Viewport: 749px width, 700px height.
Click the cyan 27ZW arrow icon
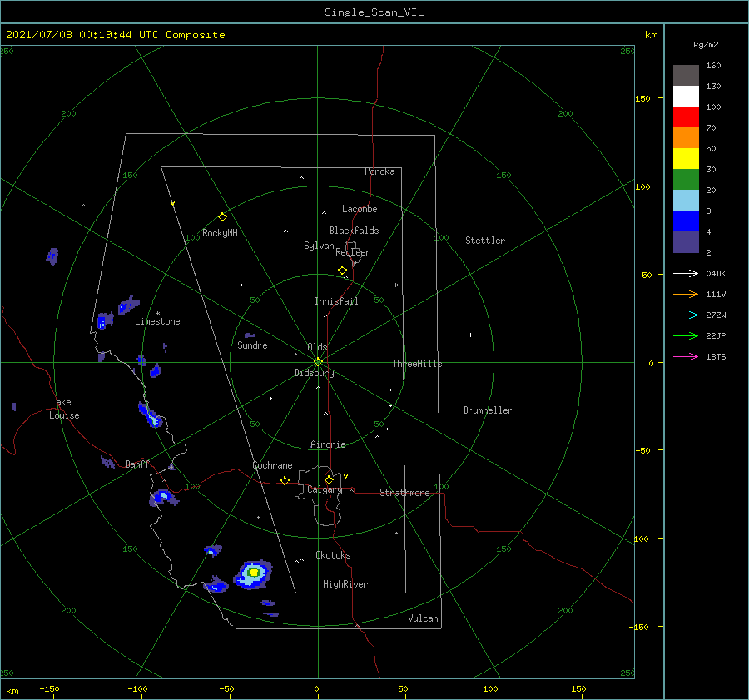(686, 315)
